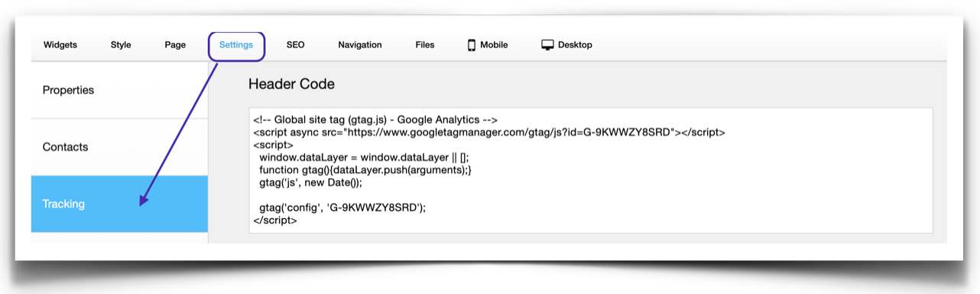980x294 pixels.
Task: Click the Header Code section heading
Action: (x=291, y=84)
